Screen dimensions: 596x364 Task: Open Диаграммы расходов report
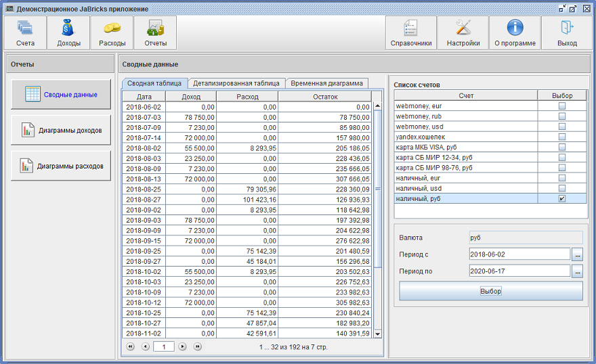click(61, 166)
